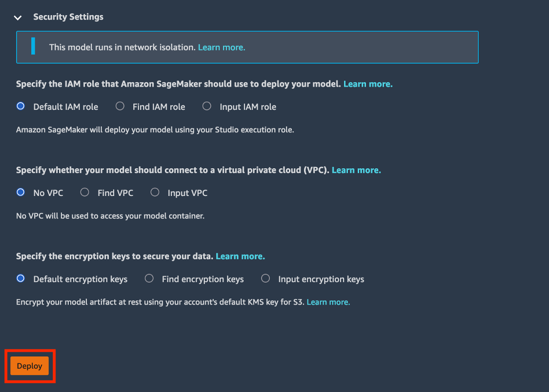
Task: Pick the Input IAM role option
Action: pos(207,106)
